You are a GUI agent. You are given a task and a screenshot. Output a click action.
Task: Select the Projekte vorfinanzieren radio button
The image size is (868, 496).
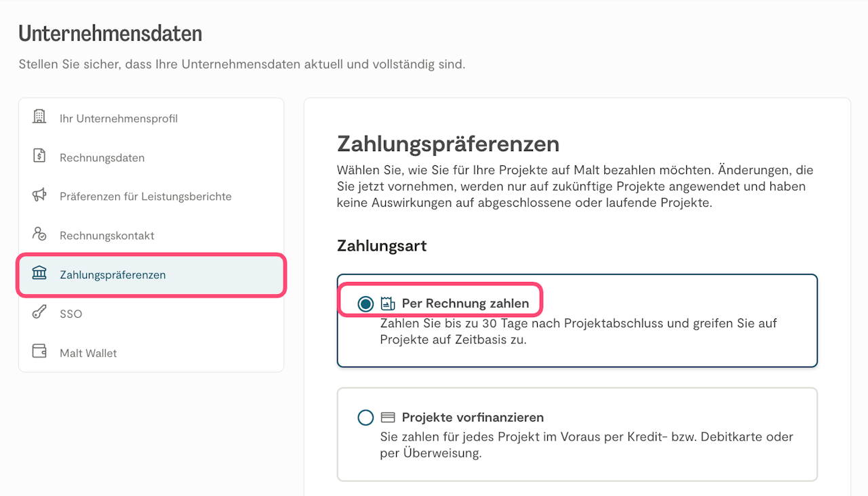366,417
